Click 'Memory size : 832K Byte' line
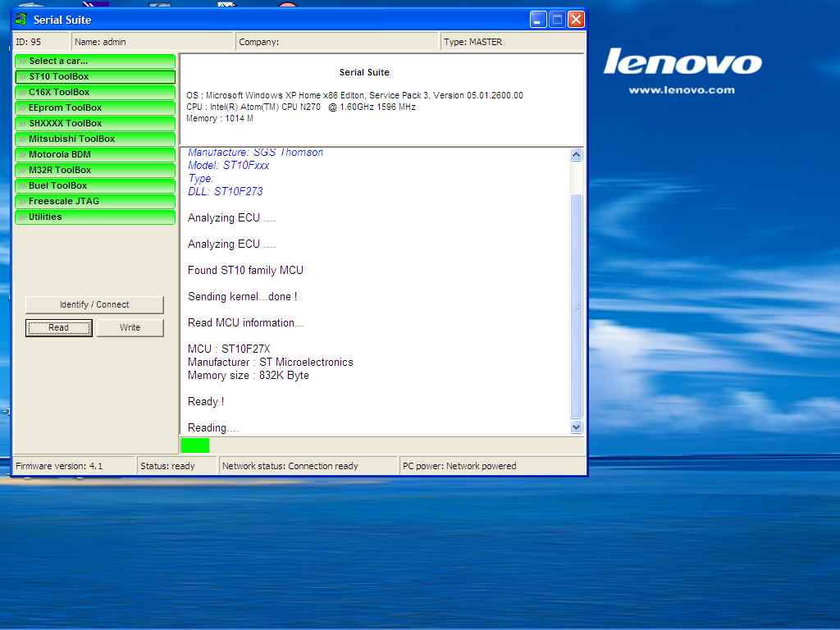Image resolution: width=840 pixels, height=630 pixels. point(248,376)
